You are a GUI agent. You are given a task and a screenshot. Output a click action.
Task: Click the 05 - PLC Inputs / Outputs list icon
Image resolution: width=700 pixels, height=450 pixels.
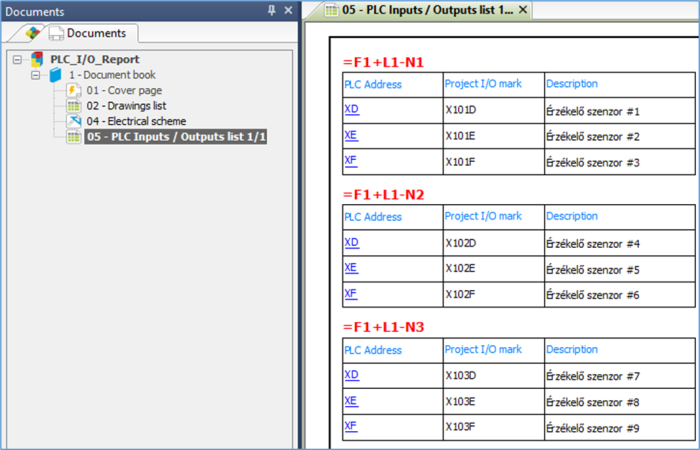pyautogui.click(x=74, y=137)
